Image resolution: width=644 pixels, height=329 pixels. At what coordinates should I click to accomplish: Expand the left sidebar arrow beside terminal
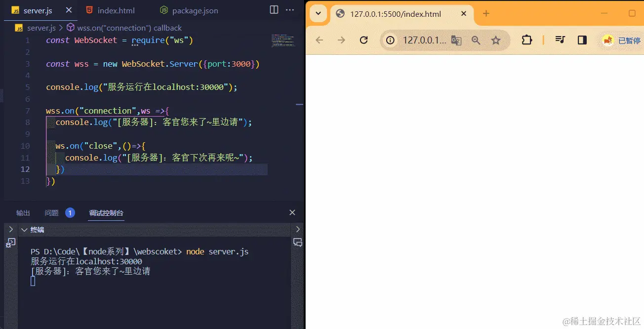coord(10,230)
